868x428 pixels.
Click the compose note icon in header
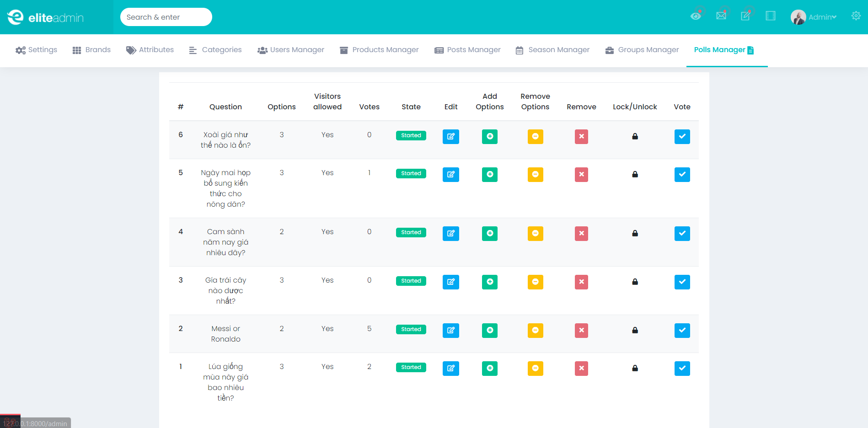(x=745, y=16)
